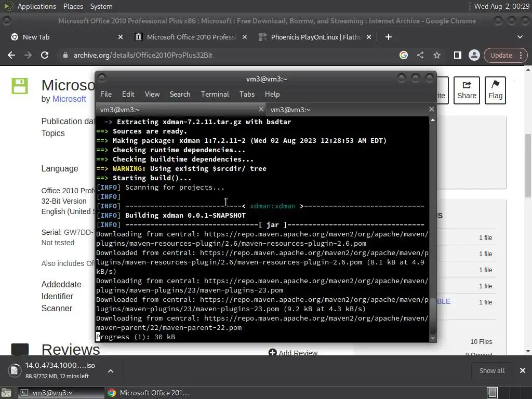Switch to Phoenicis PlayOnLinux tab

click(x=315, y=37)
